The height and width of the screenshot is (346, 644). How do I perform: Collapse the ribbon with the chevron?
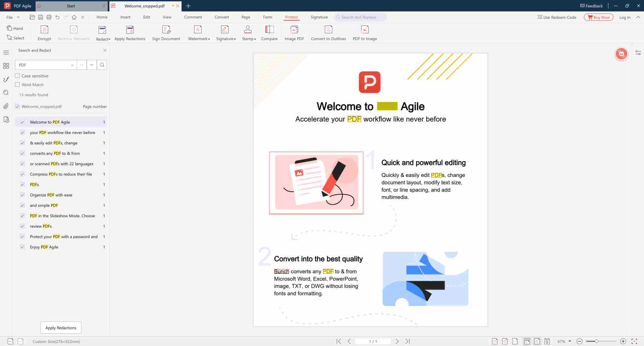(x=638, y=17)
